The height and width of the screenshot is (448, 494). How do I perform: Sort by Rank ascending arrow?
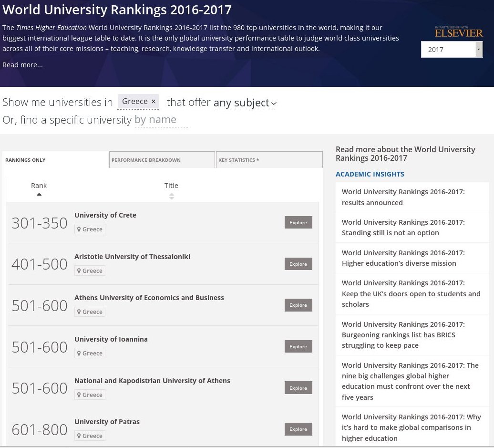39,194
